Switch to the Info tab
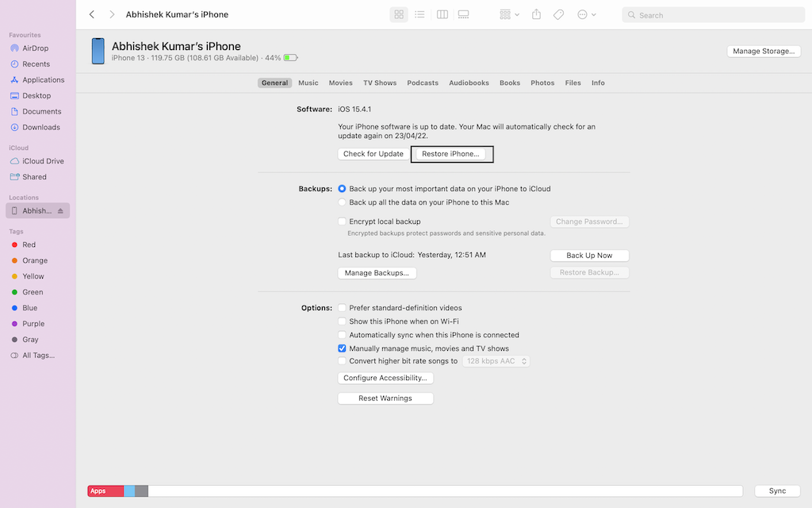The image size is (812, 508). point(598,83)
